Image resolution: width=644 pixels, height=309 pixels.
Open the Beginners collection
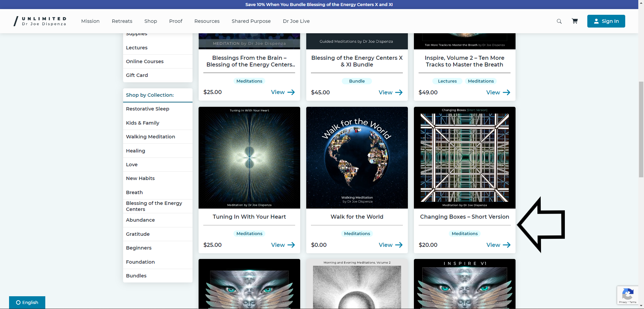pyautogui.click(x=158, y=248)
